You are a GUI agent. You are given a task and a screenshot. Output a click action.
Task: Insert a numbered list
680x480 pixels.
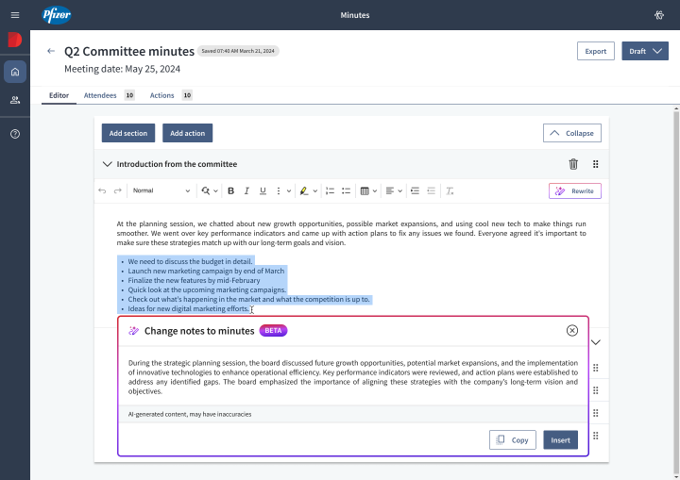[x=330, y=191]
